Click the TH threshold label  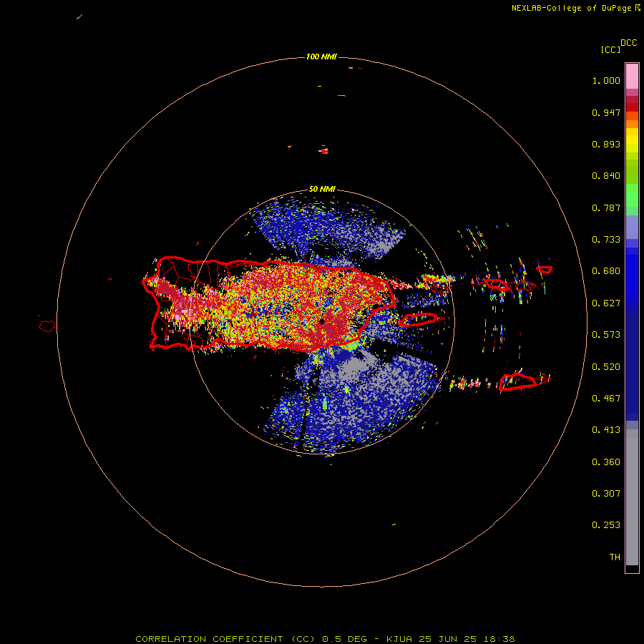click(615, 557)
